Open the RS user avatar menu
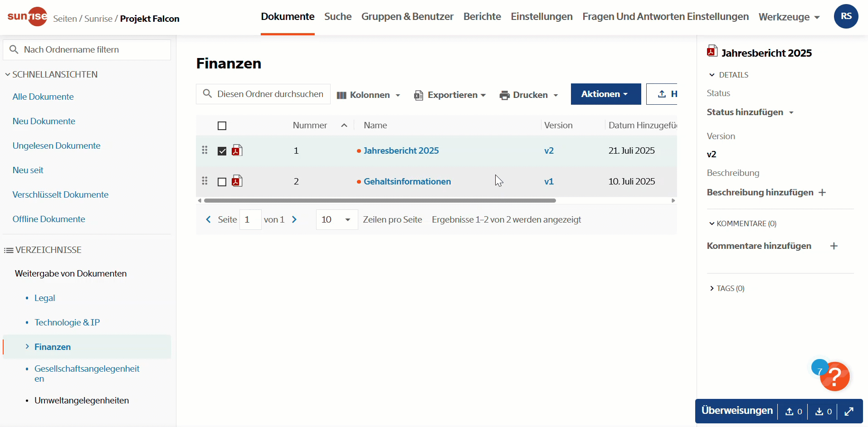This screenshot has height=427, width=868. click(x=846, y=16)
